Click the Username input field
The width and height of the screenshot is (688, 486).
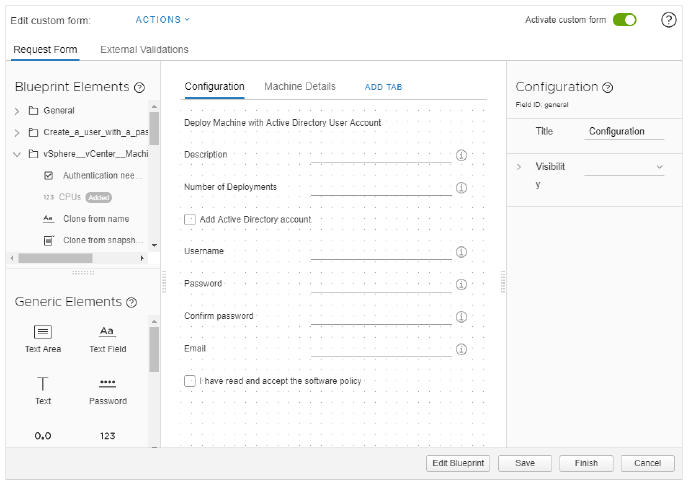(380, 252)
